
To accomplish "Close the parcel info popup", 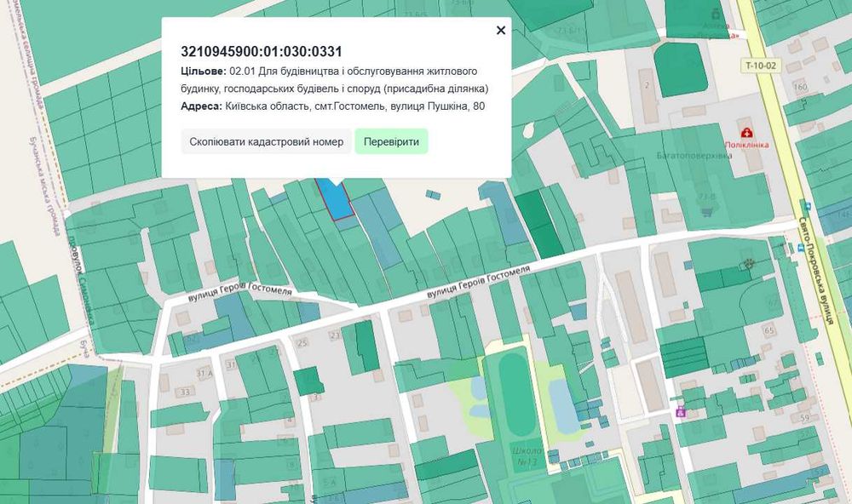I will pyautogui.click(x=501, y=31).
